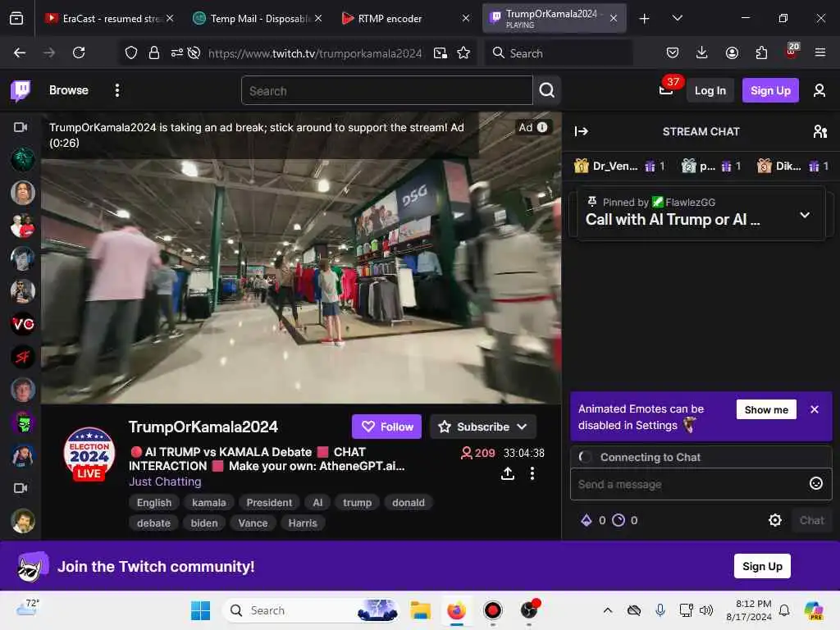Submit the Twitch search magnifier button
This screenshot has height=630, width=840.
coord(547,90)
